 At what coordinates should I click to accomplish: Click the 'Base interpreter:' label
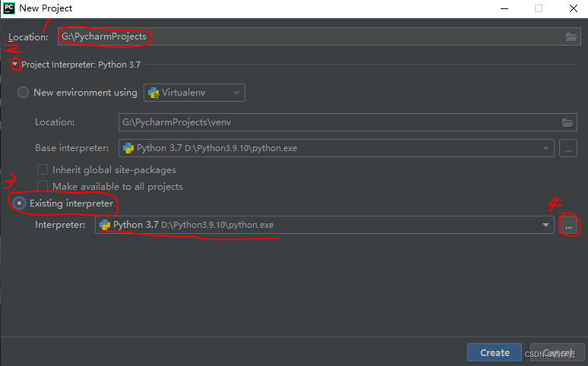[72, 148]
